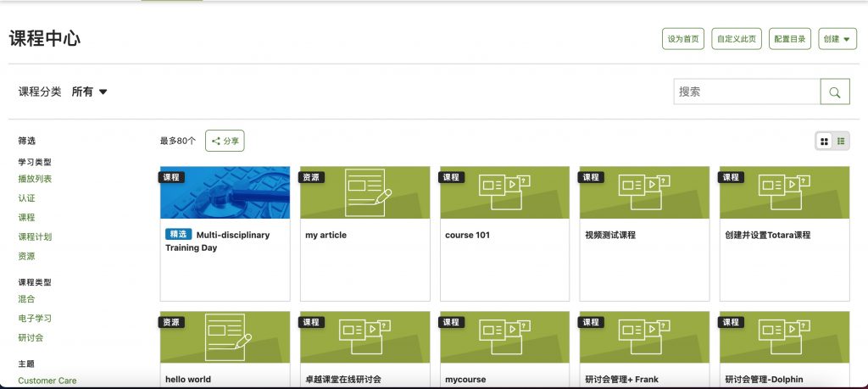This screenshot has width=868, height=389.
Task: Open the 视频测试课程 course icon
Action: [x=644, y=192]
